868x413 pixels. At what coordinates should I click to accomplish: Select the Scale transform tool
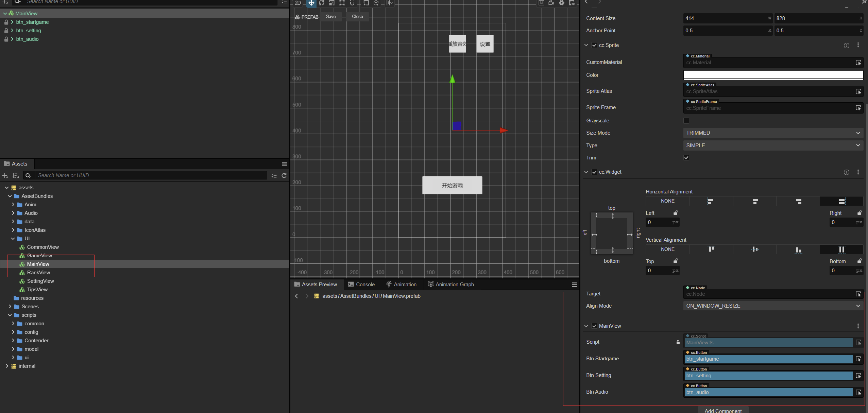point(332,3)
